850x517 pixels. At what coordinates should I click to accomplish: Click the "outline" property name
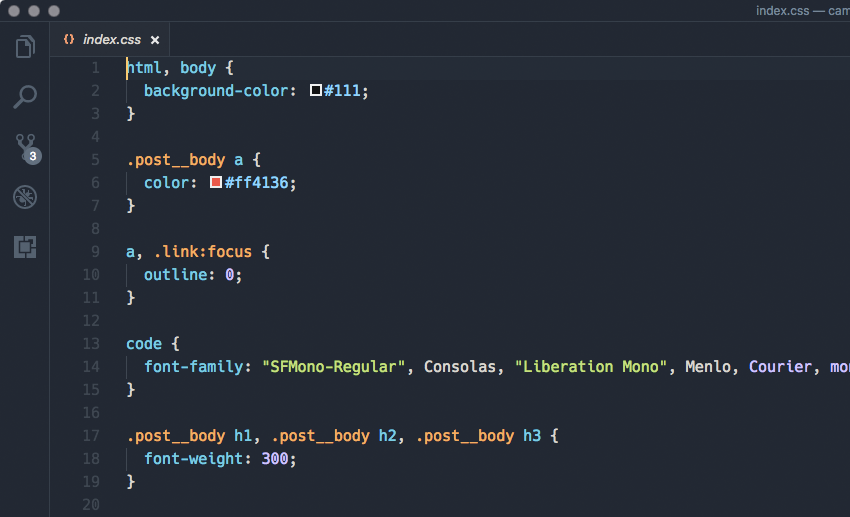(x=176, y=275)
